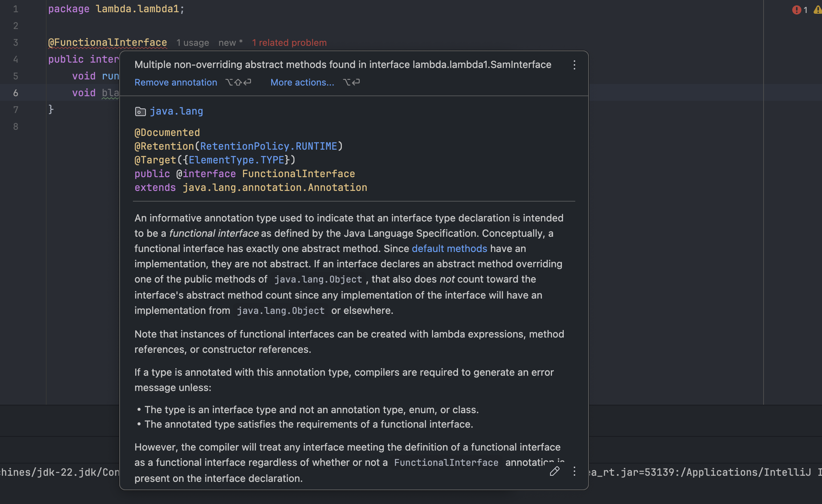Click the 1 related problem hint
Screen dimensions: 822x504
click(289, 43)
